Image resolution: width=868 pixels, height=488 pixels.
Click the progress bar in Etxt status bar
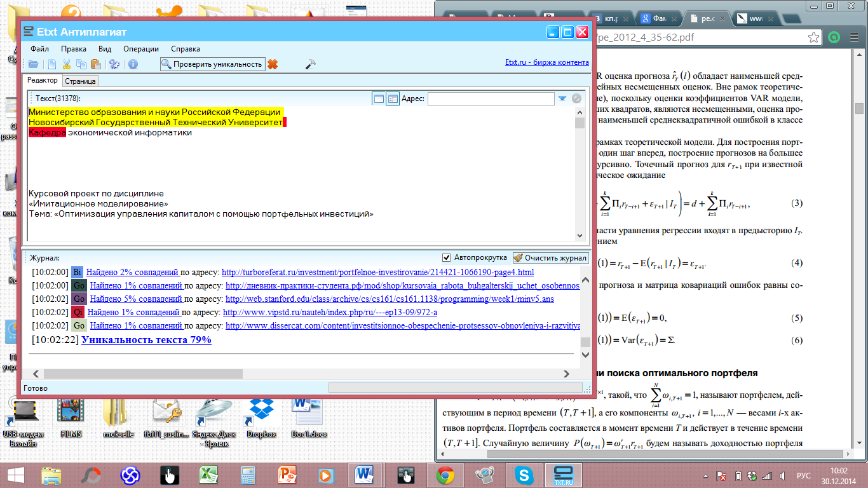(455, 388)
